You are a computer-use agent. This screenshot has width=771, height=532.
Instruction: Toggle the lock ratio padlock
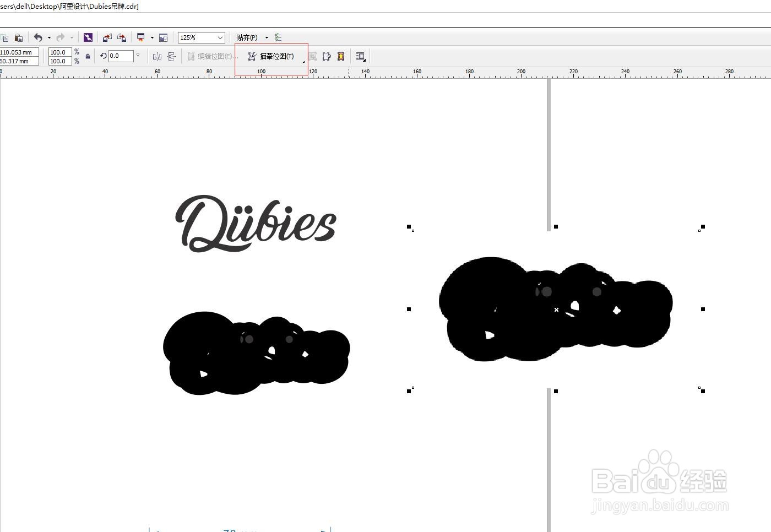(88, 56)
